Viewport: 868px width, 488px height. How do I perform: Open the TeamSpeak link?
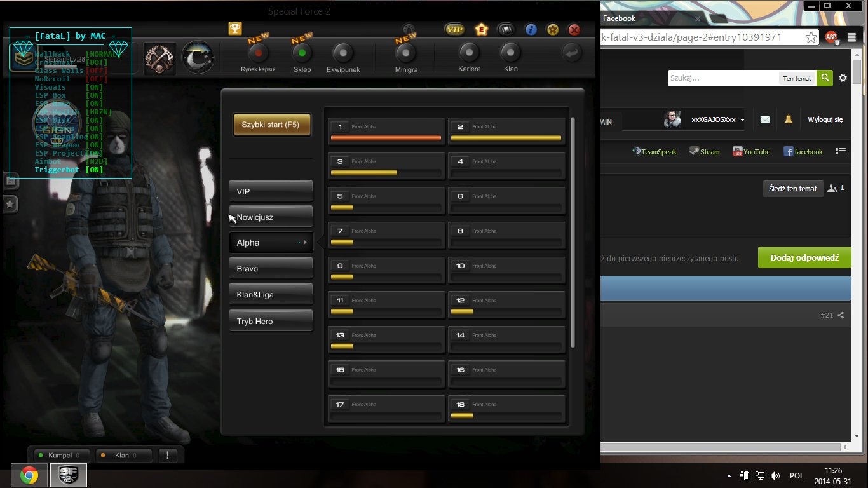point(654,152)
